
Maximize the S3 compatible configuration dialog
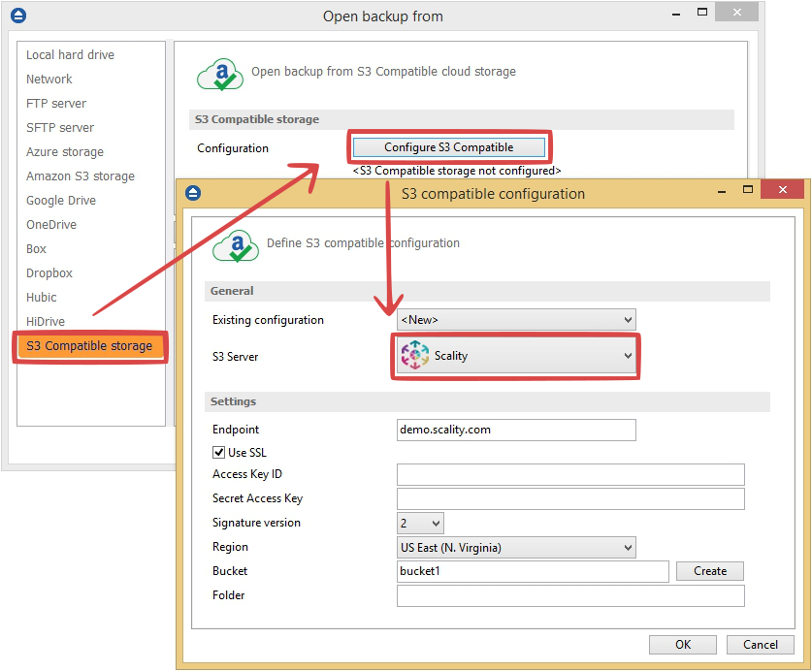748,189
